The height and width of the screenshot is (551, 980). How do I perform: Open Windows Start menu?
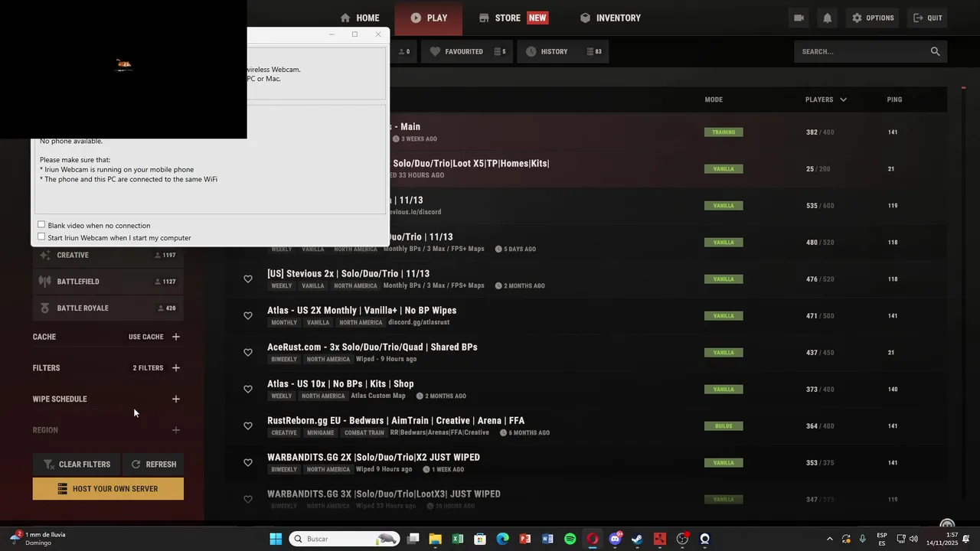[276, 539]
